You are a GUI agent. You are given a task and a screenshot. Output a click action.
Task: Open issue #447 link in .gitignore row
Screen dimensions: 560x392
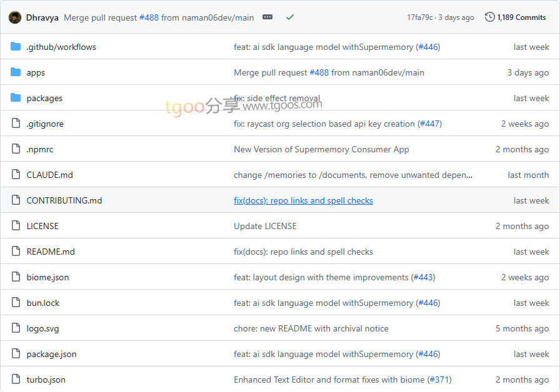[x=429, y=124]
